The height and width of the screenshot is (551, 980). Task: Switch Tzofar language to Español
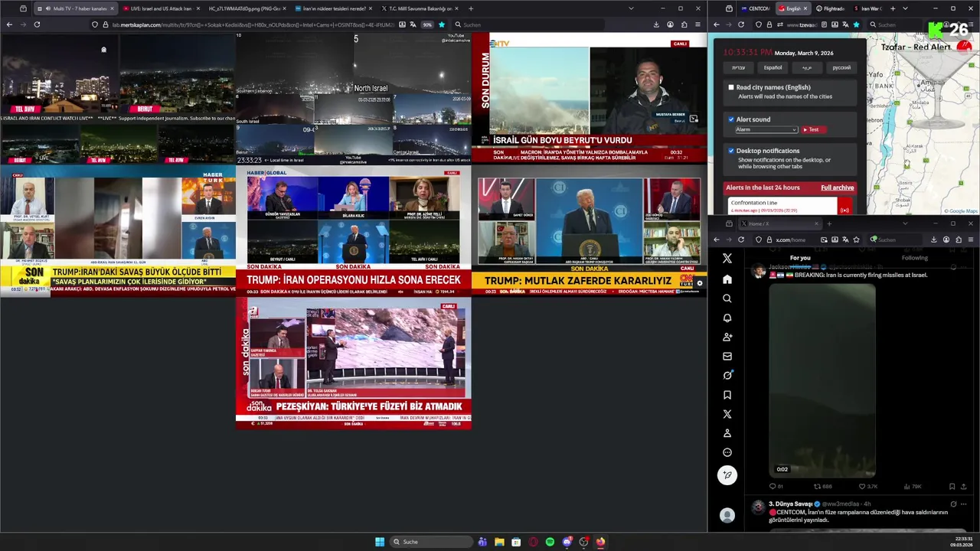pos(773,67)
